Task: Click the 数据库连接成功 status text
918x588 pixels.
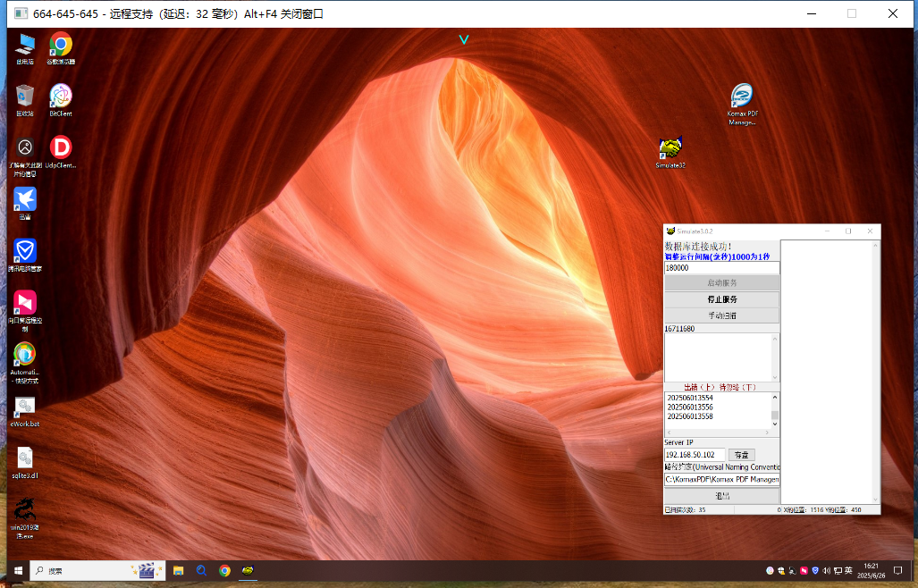Action: tap(698, 247)
